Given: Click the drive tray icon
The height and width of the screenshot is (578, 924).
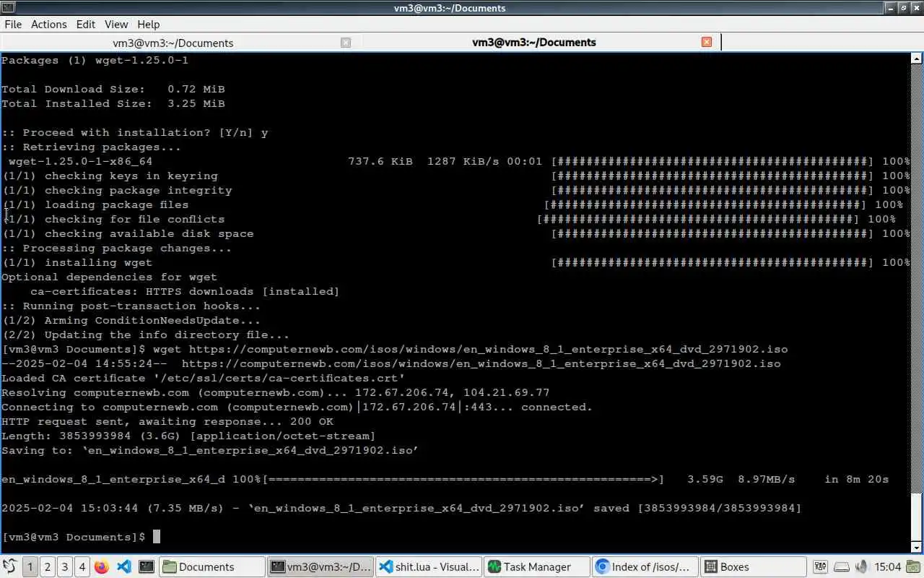Looking at the screenshot, I should coord(842,566).
